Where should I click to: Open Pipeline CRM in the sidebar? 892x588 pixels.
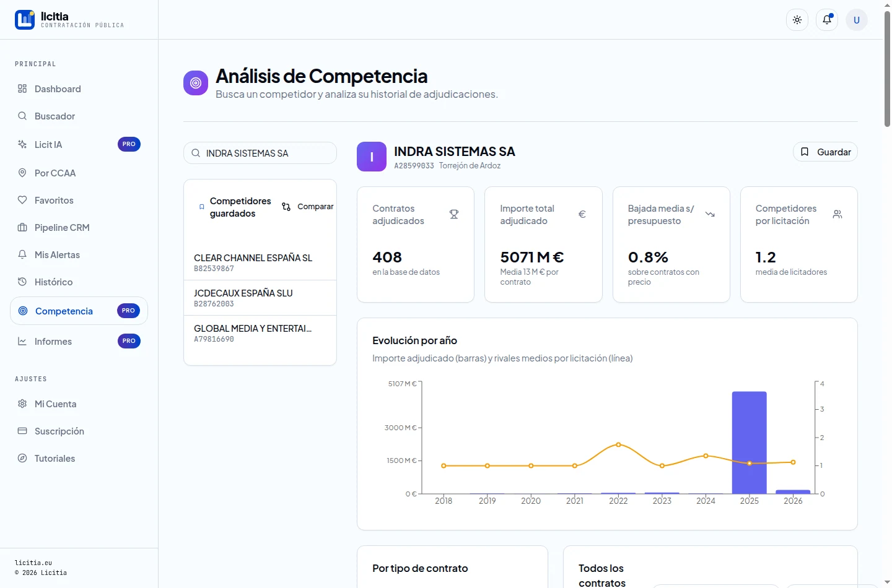[x=79, y=227]
